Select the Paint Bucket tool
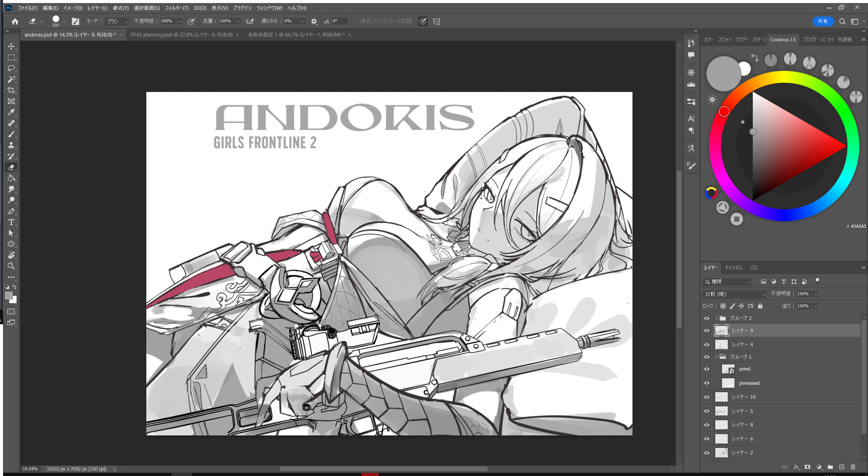The width and height of the screenshot is (868, 476). (11, 178)
